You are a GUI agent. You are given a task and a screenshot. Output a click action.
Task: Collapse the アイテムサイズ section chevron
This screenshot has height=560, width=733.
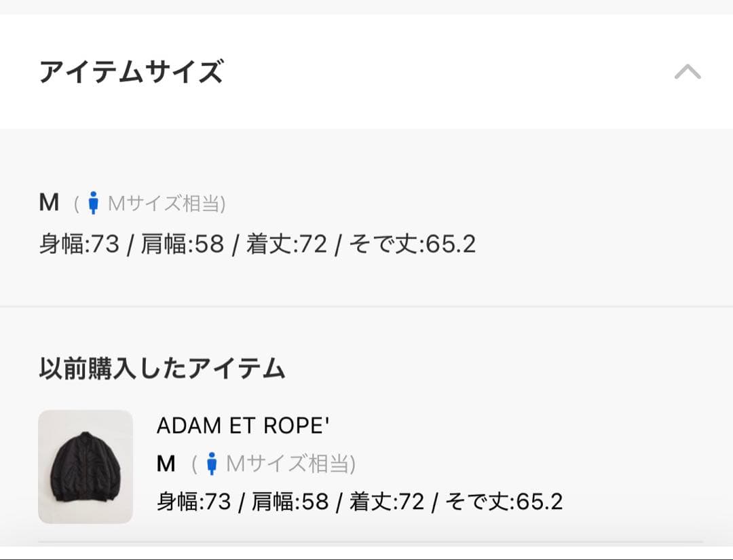(x=687, y=72)
